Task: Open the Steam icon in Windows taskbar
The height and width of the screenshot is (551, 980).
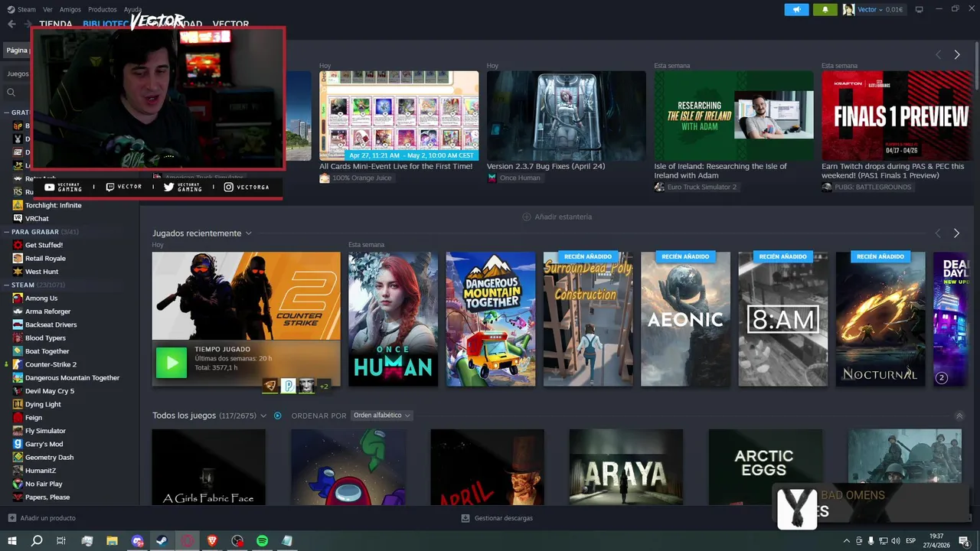Action: pyautogui.click(x=162, y=540)
